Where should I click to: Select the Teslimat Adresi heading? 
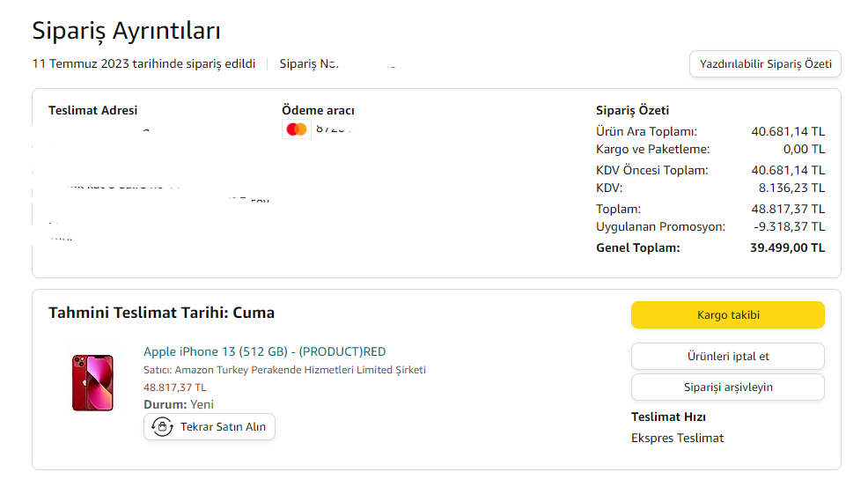click(92, 110)
